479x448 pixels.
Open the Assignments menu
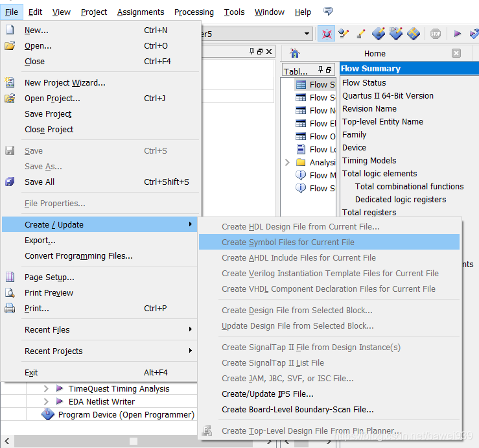(x=141, y=12)
